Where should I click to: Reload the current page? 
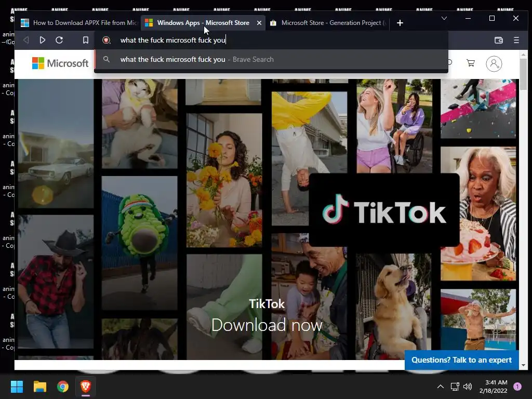(x=59, y=40)
